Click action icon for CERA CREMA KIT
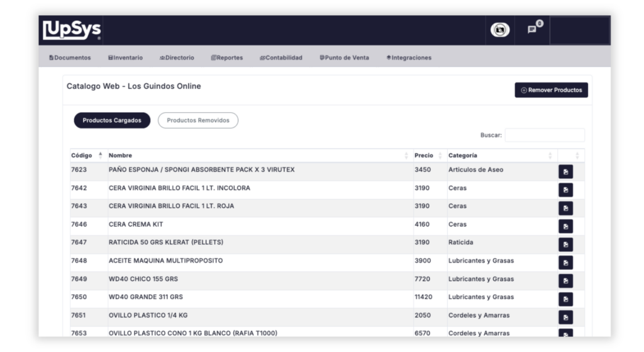This screenshot has height=352, width=644. tap(565, 226)
